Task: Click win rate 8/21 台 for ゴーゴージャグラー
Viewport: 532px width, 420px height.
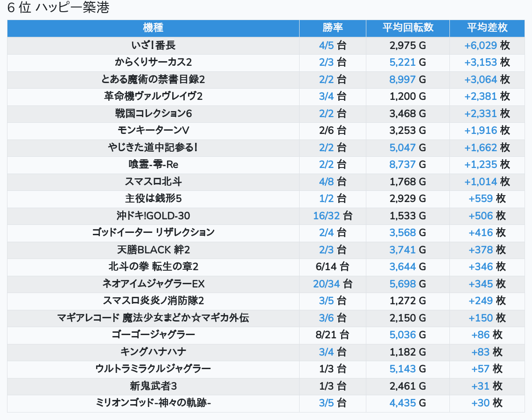Action: click(x=332, y=335)
